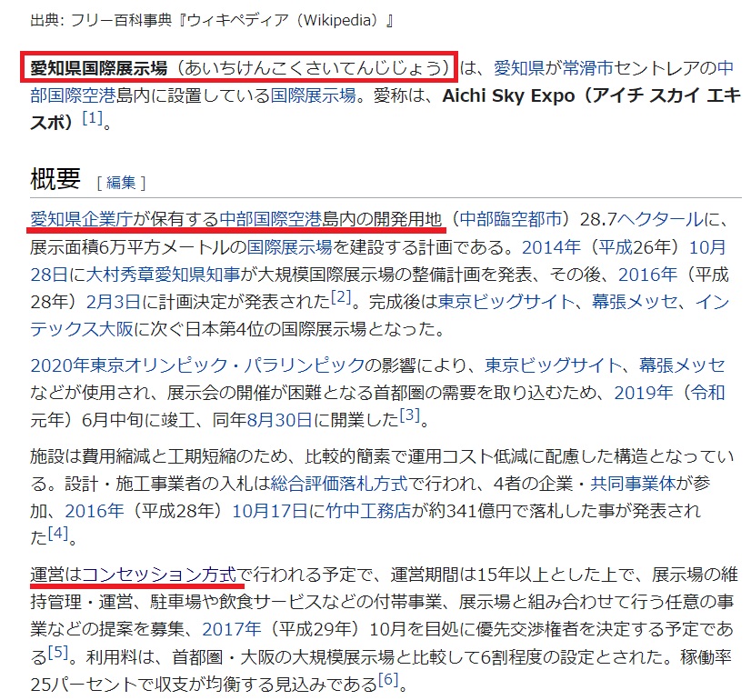Click the 中部臨空都市 link

pyautogui.click(x=511, y=219)
